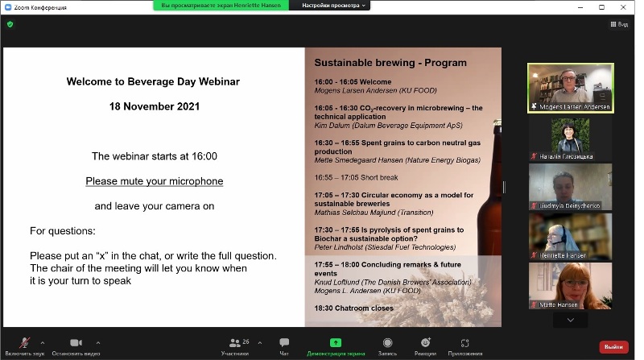
Task: Click muted mic icon on Liudmyla Deinychenko tile
Action: (534, 205)
